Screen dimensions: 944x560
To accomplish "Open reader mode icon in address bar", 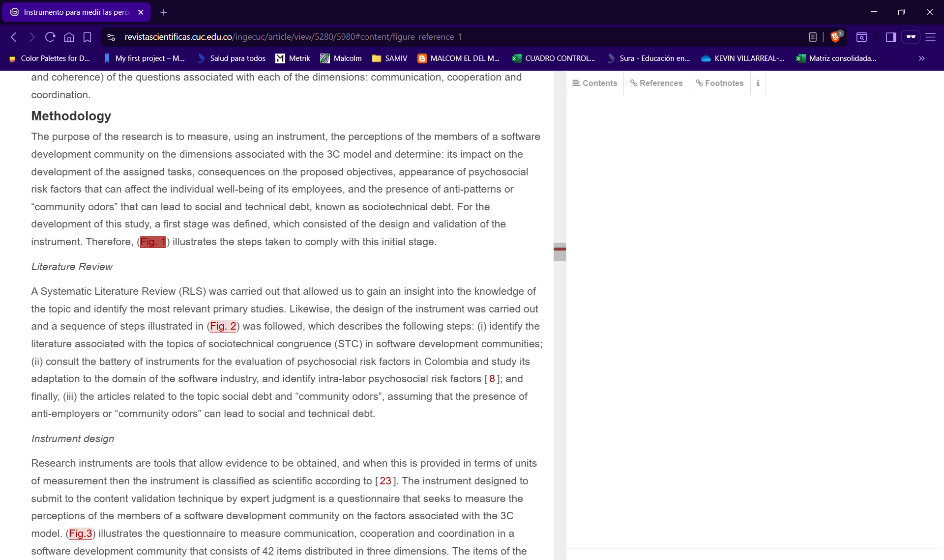I will [x=813, y=37].
